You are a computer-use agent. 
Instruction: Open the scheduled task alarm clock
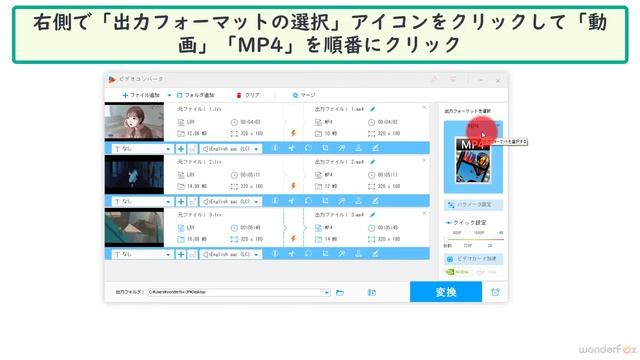(495, 292)
